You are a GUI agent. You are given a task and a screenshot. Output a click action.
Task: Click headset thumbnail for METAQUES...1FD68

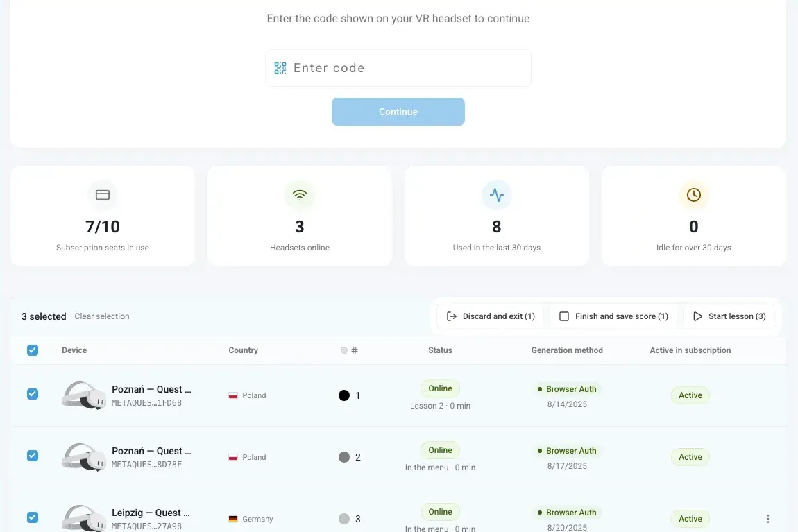84,395
